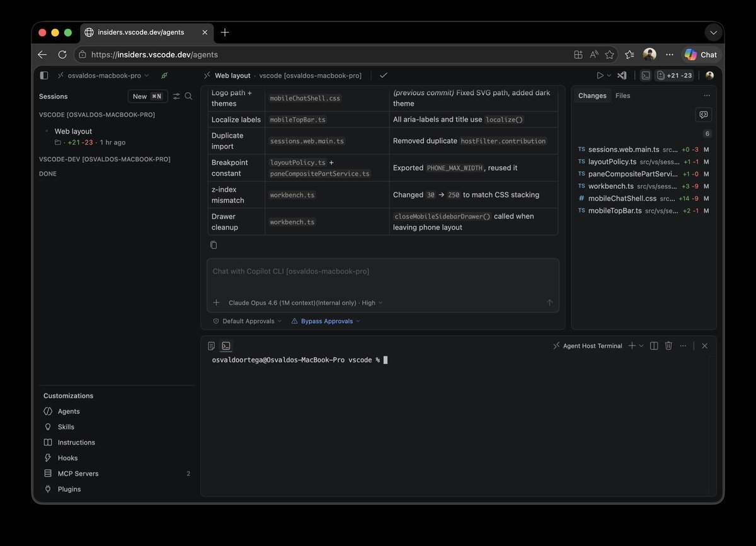This screenshot has height=546, width=756.
Task: Select the Web layout session
Action: 117,137
